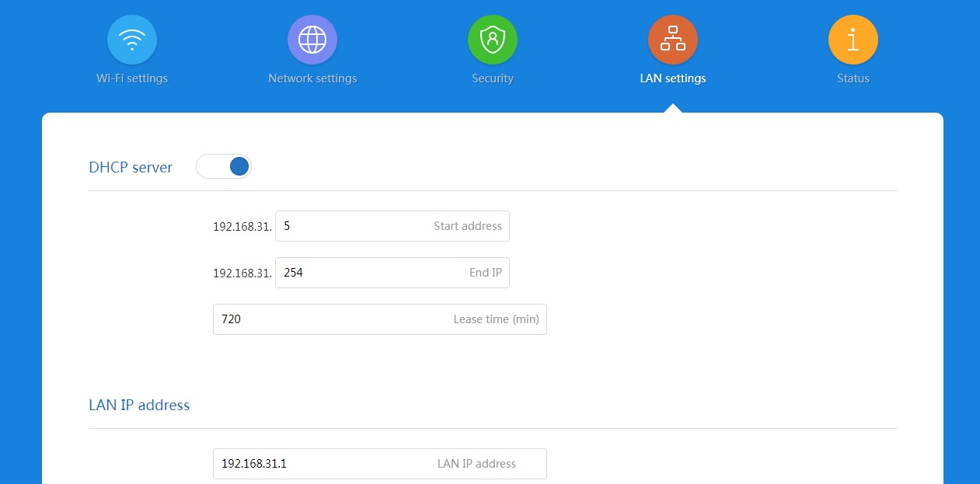Viewport: 980px width, 484px height.
Task: Select the Security tab label
Action: [x=493, y=78]
